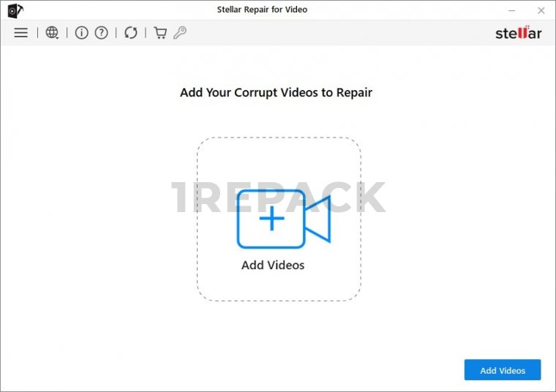
Task: Click the About information icon
Action: tap(81, 33)
